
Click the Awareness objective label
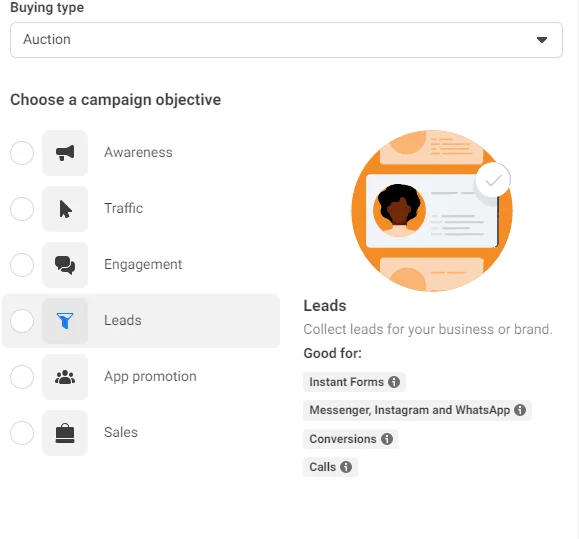click(x=138, y=152)
